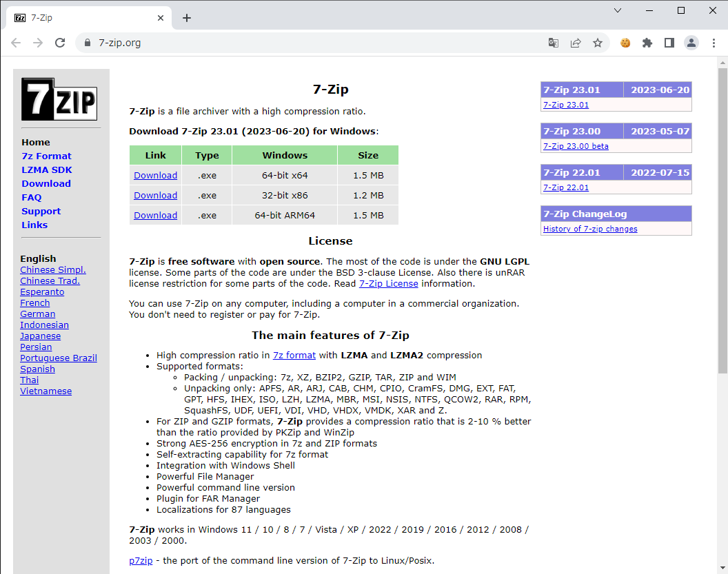Viewport: 728px width, 574px height.
Task: Reload the 7-zip.org page
Action: 60,43
